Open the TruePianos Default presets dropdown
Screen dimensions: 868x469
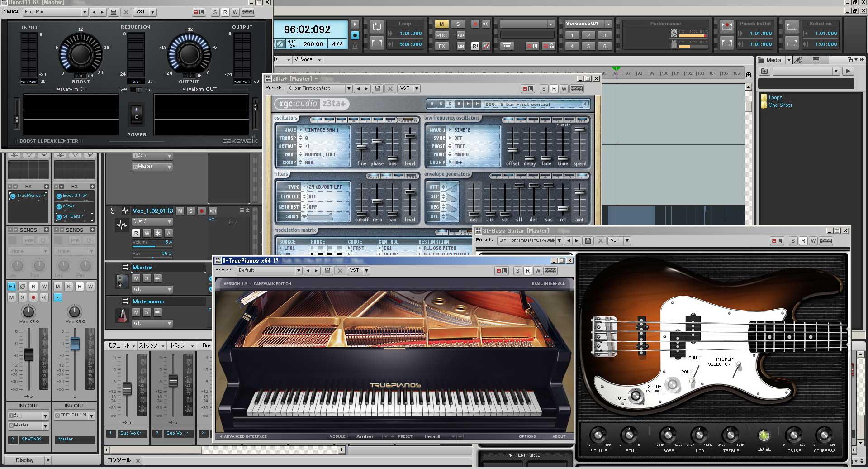click(x=298, y=271)
